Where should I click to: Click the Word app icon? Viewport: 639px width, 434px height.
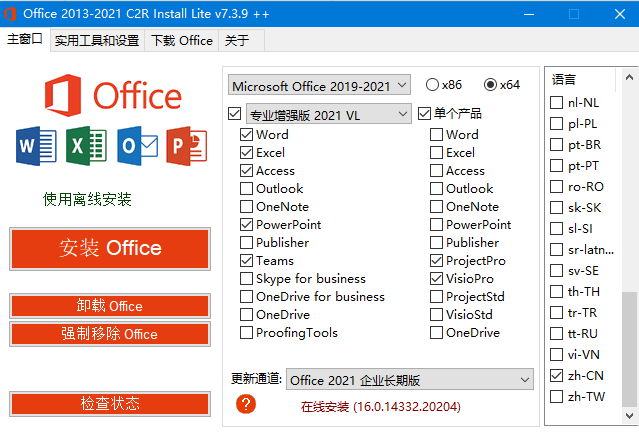(x=36, y=146)
